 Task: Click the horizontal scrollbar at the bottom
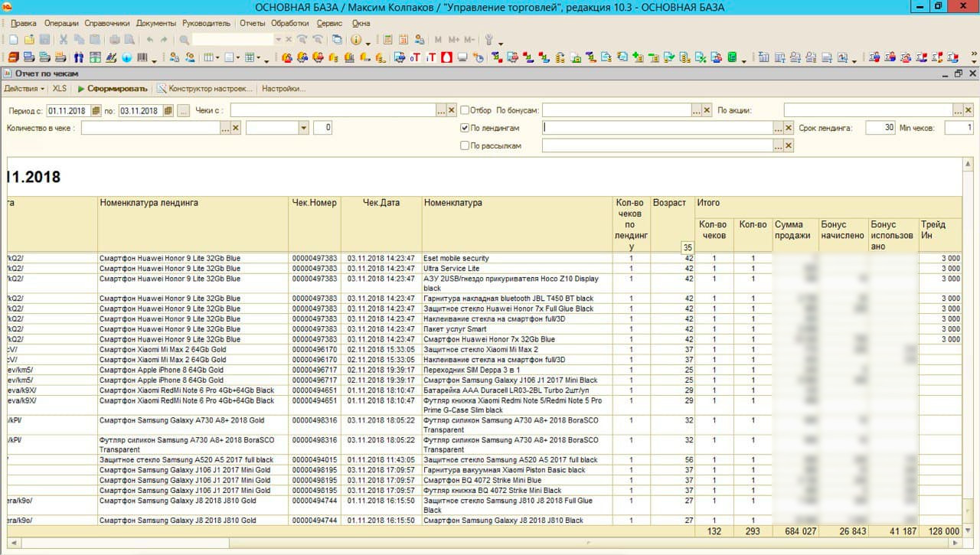tap(490, 543)
